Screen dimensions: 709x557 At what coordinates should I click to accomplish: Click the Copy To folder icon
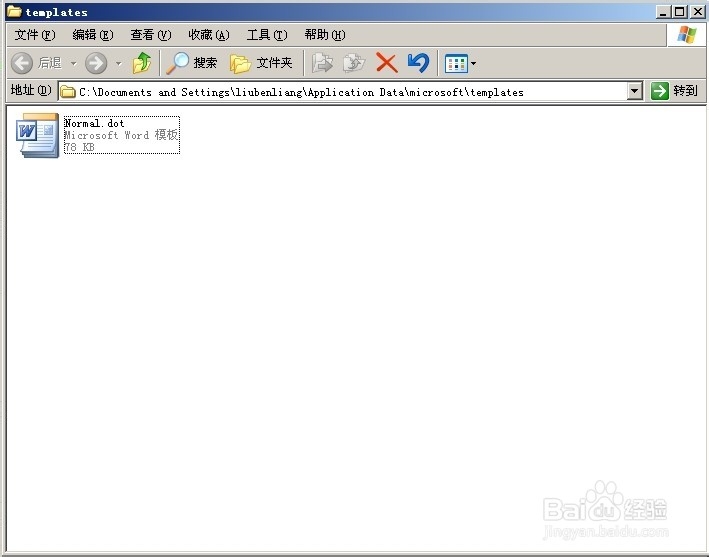354,63
